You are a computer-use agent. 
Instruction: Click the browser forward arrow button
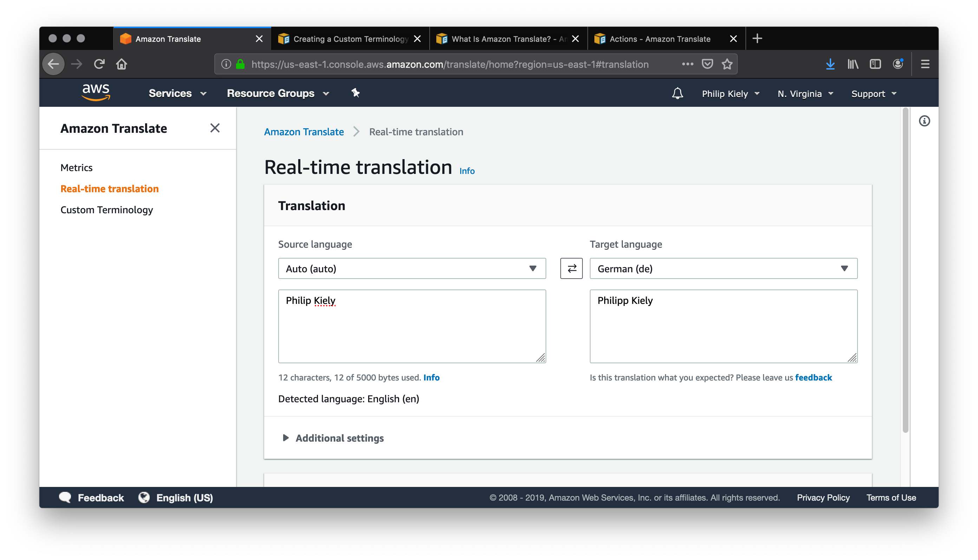point(77,64)
